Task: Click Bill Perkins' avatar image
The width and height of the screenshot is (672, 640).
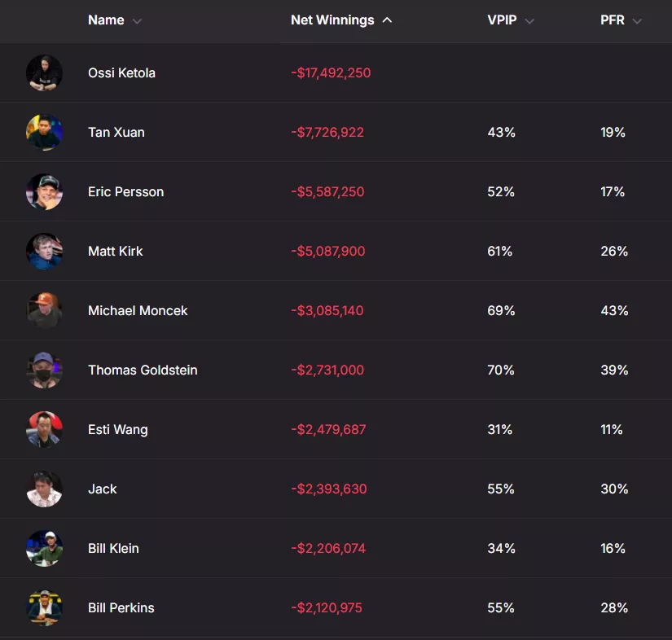Action: point(44,608)
